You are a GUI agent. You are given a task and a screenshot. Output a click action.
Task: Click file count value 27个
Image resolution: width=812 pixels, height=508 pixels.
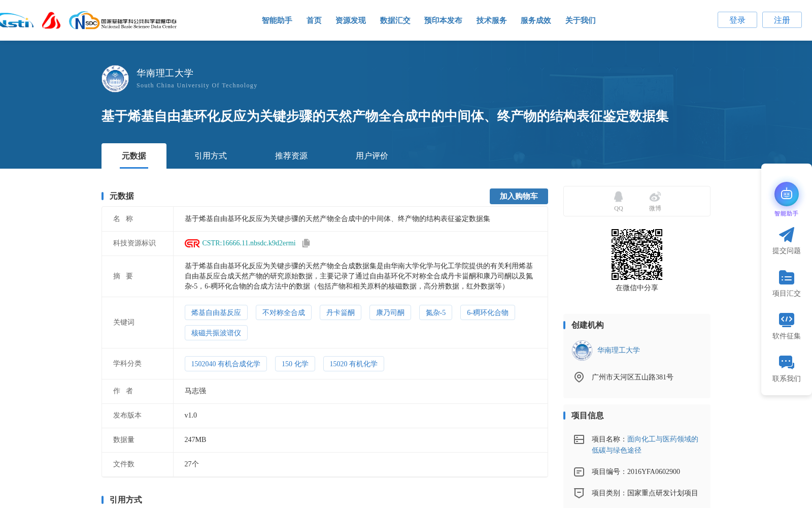tap(192, 464)
